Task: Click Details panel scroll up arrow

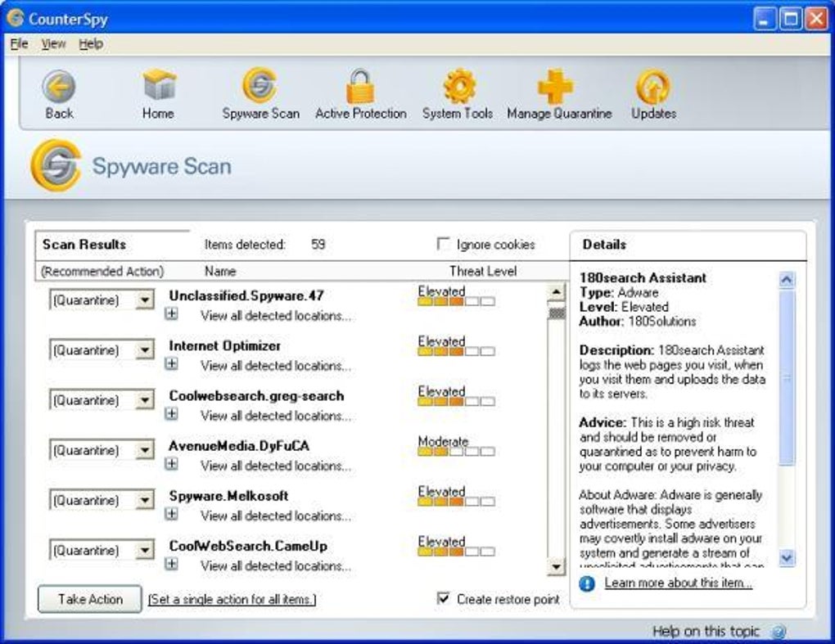Action: pyautogui.click(x=787, y=279)
